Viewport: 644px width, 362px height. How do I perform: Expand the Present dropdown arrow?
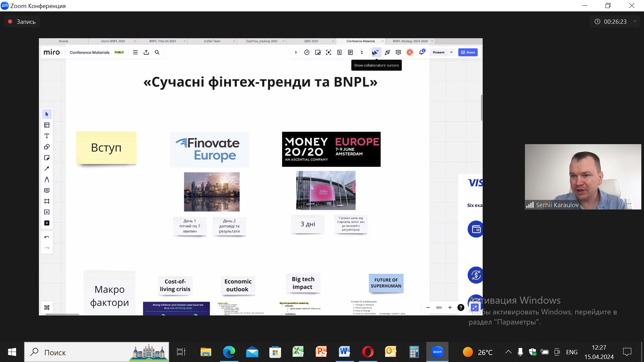click(x=451, y=53)
